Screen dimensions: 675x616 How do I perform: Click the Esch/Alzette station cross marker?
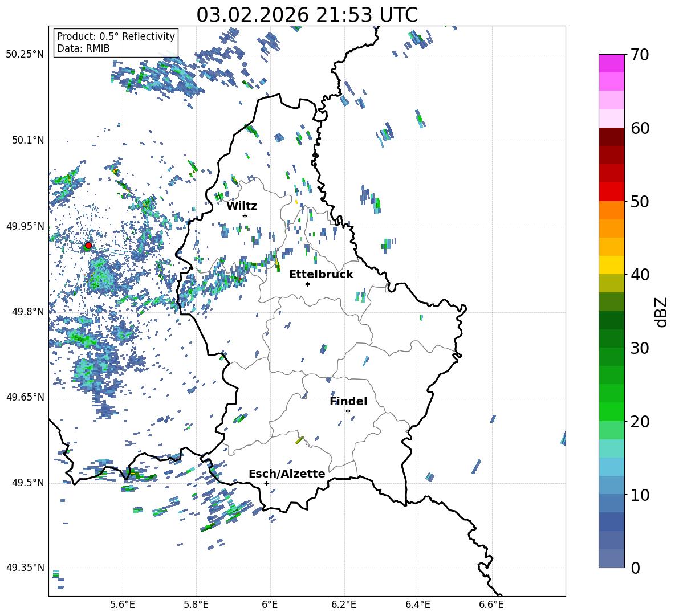click(x=266, y=483)
